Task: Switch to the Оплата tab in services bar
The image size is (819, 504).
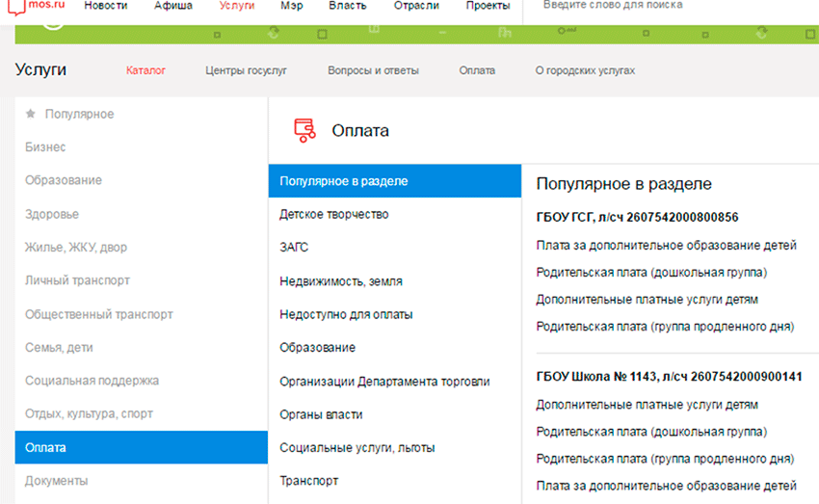Action: coord(477,70)
